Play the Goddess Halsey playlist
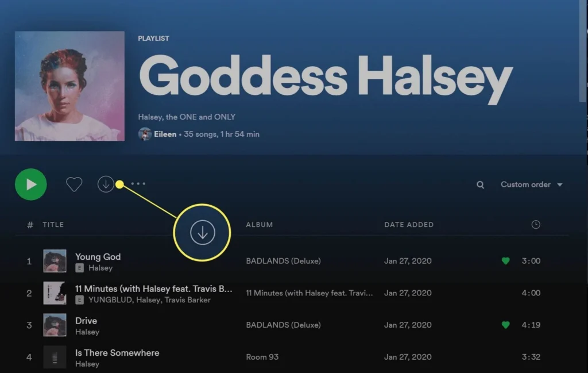Viewport: 588px width, 373px height. [x=31, y=184]
